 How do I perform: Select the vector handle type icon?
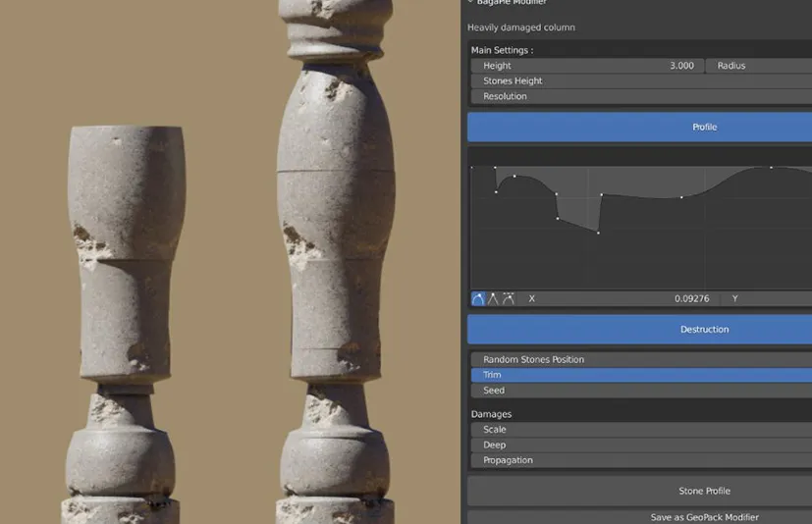[x=493, y=298]
